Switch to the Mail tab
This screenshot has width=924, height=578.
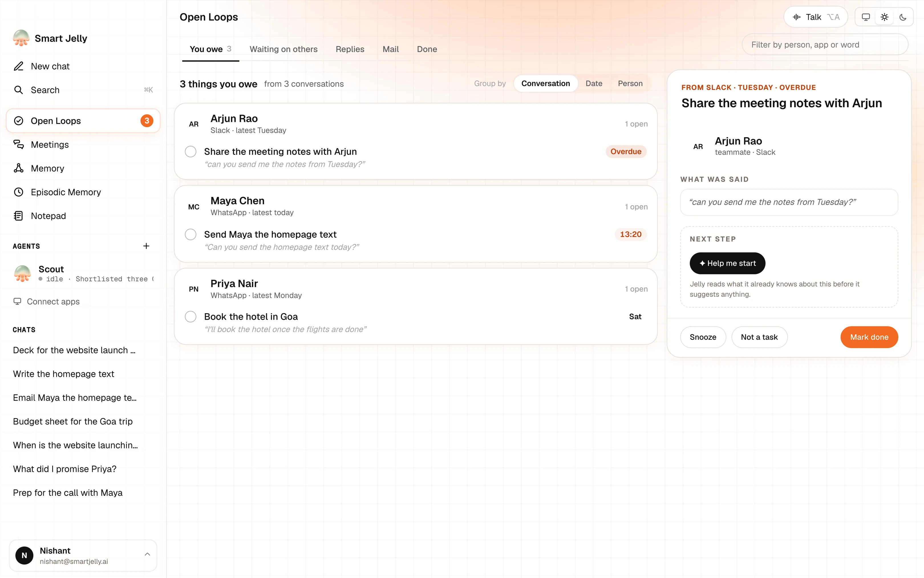pyautogui.click(x=391, y=49)
